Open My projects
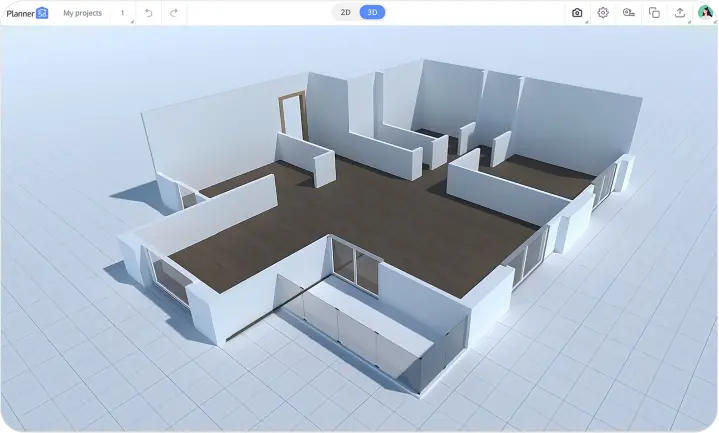Screen dimensions: 719x433 click(x=82, y=13)
